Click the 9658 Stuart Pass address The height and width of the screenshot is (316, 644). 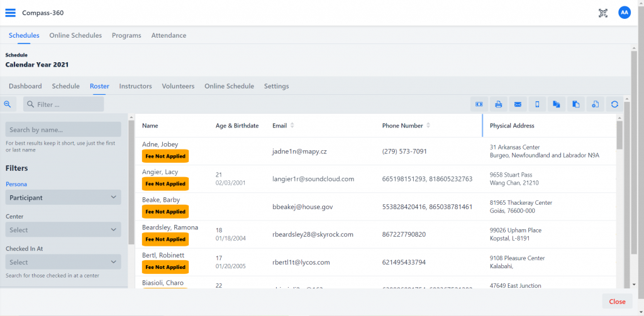click(x=514, y=179)
